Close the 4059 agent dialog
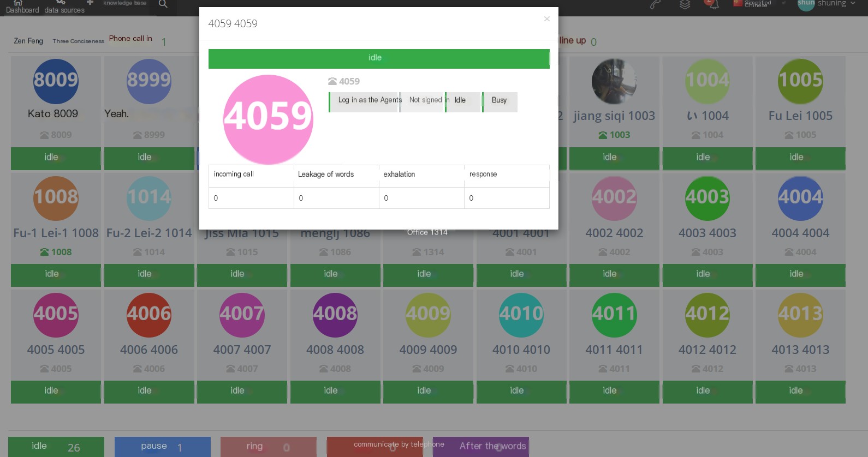 [546, 19]
